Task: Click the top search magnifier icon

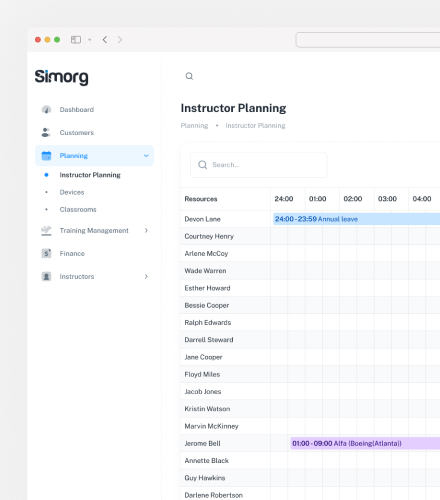Action: point(189,76)
